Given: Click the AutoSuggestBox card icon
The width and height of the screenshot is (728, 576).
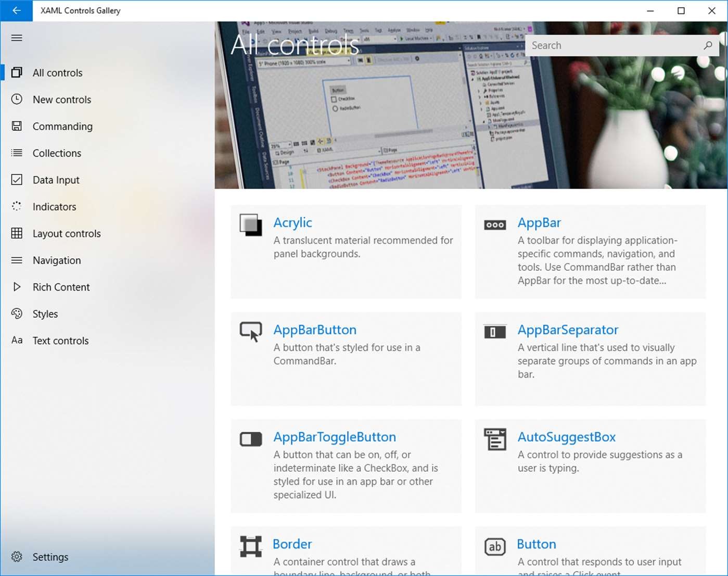Looking at the screenshot, I should 495,439.
